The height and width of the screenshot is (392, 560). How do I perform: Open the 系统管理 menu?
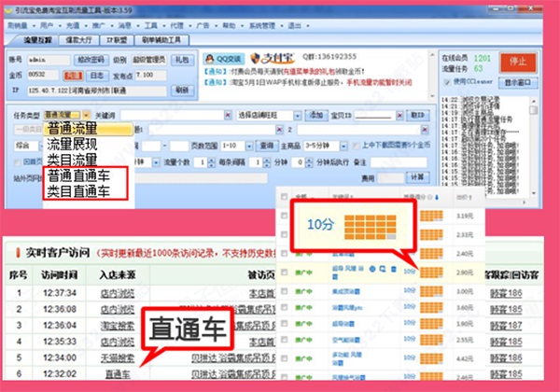(262, 25)
